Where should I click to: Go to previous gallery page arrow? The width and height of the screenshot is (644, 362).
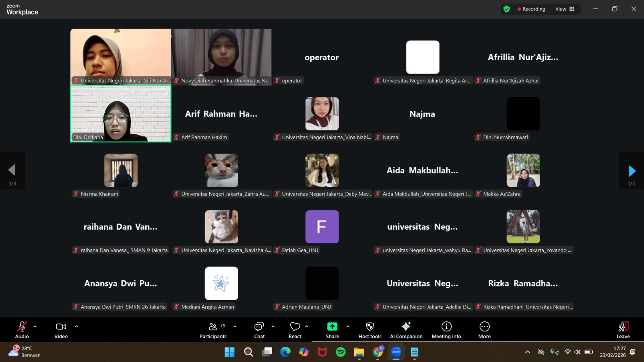click(12, 170)
